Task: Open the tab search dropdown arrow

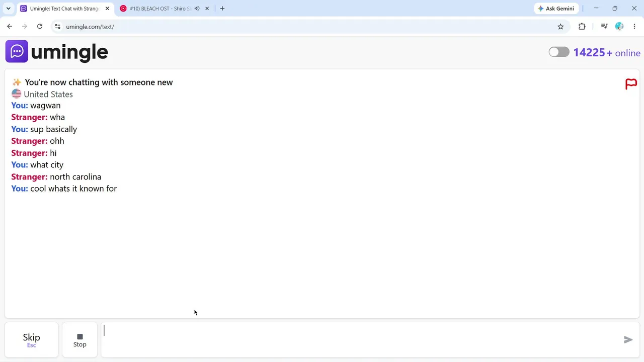Action: tap(8, 9)
